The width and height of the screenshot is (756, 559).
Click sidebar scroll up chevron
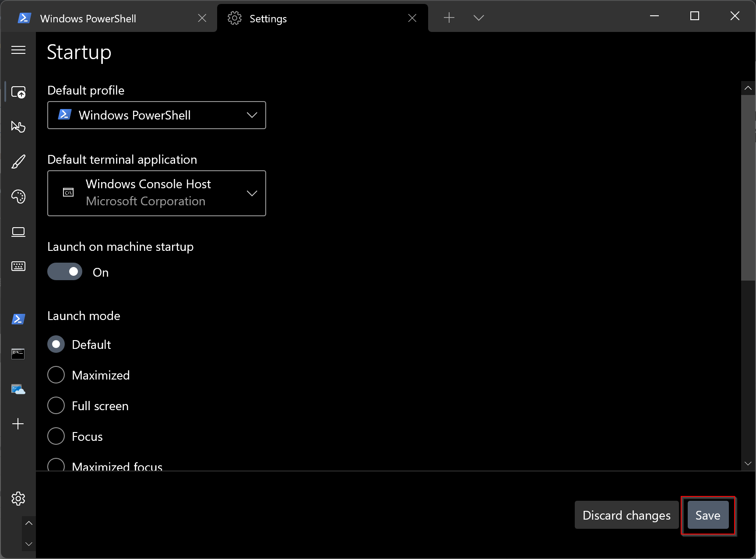29,523
